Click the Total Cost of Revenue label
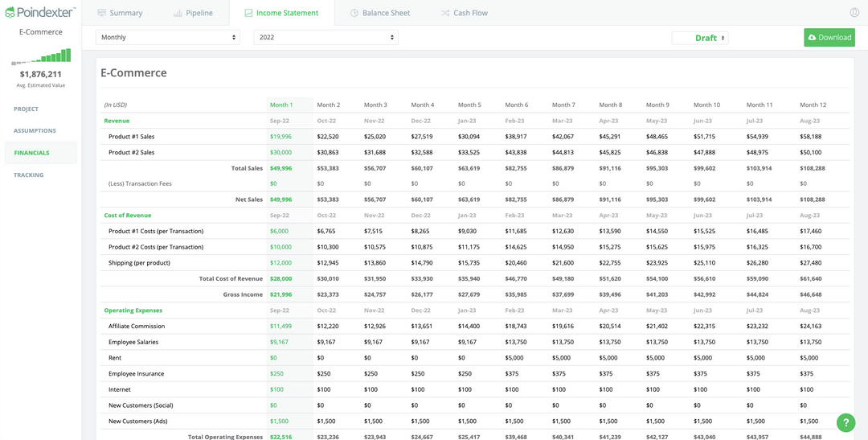The image size is (868, 440). point(231,279)
